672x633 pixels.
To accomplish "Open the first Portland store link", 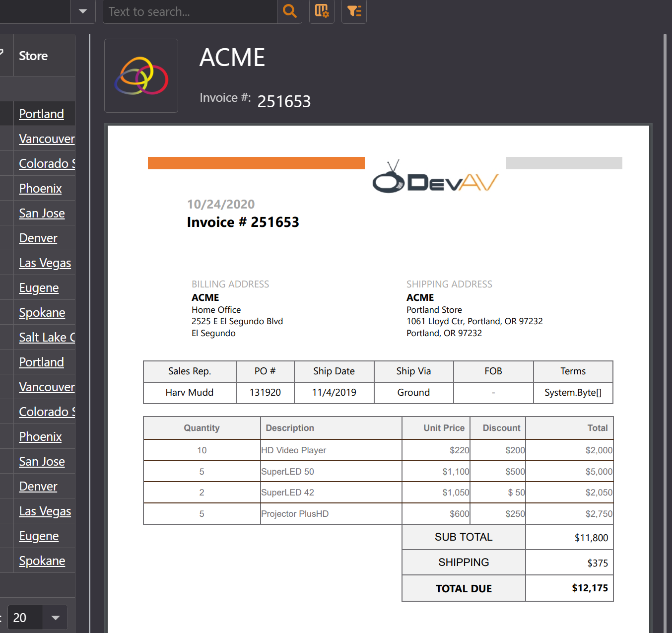I will pyautogui.click(x=42, y=114).
